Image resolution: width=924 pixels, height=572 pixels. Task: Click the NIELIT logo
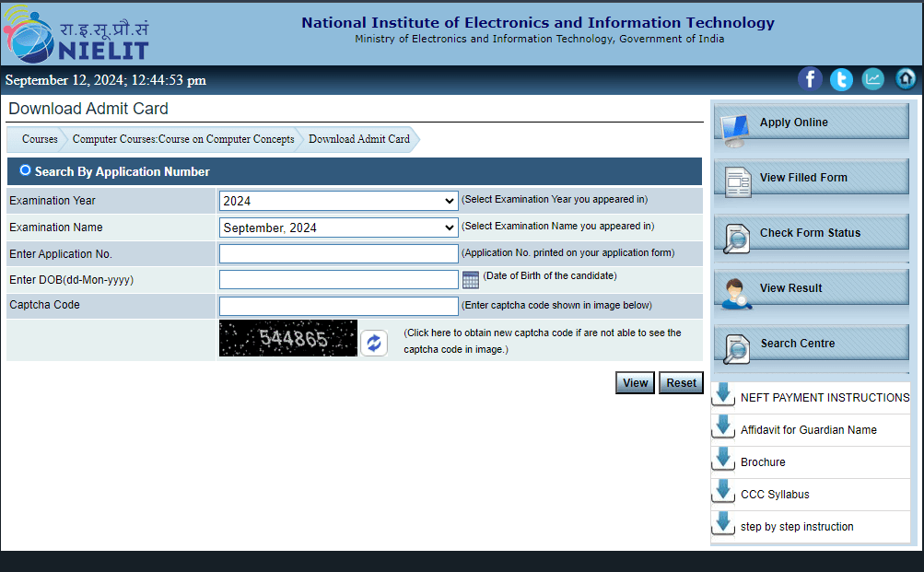pos(76,33)
